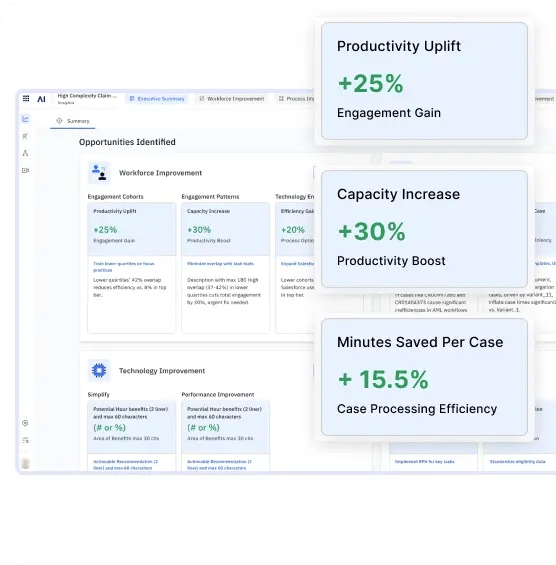Open the Minimize overlap with task tools link
The height and width of the screenshot is (565, 556).
[x=220, y=264]
